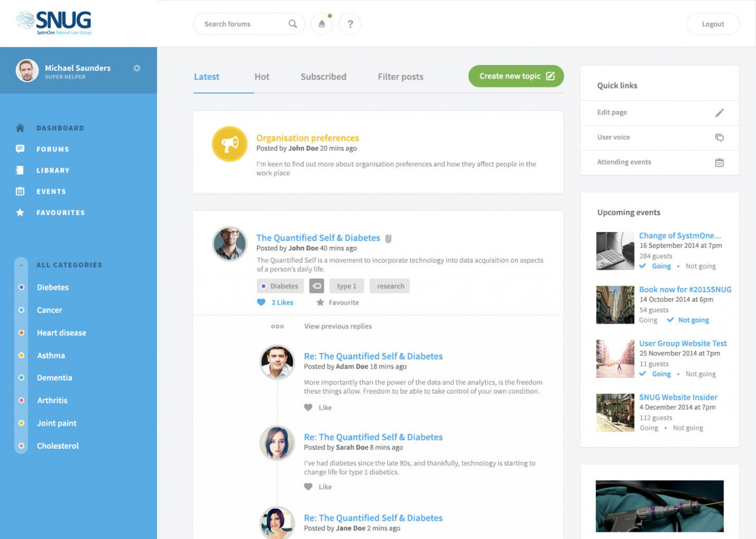756x539 pixels.
Task: Open notifications via the bell icon
Action: 321,24
